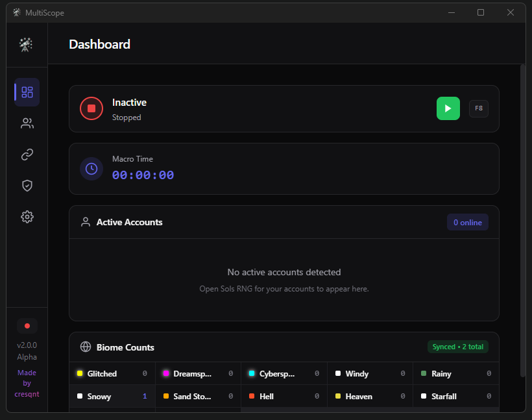Click the F8 hotkey button
This screenshot has height=420, width=532.
point(479,108)
